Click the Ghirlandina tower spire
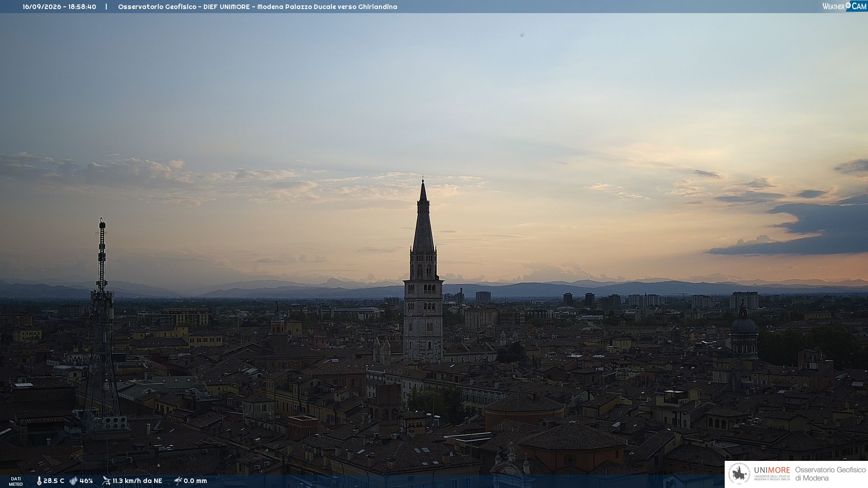The image size is (868, 488). (x=423, y=217)
